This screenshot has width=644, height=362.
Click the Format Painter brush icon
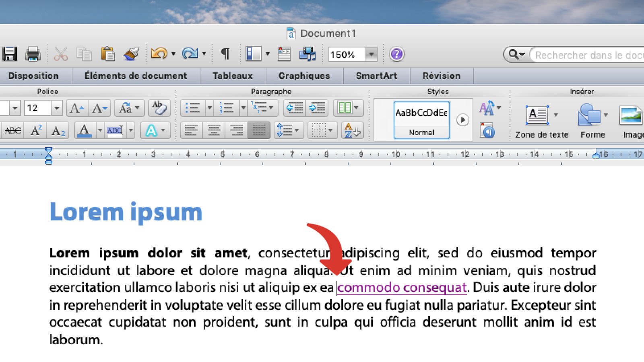pyautogui.click(x=131, y=53)
